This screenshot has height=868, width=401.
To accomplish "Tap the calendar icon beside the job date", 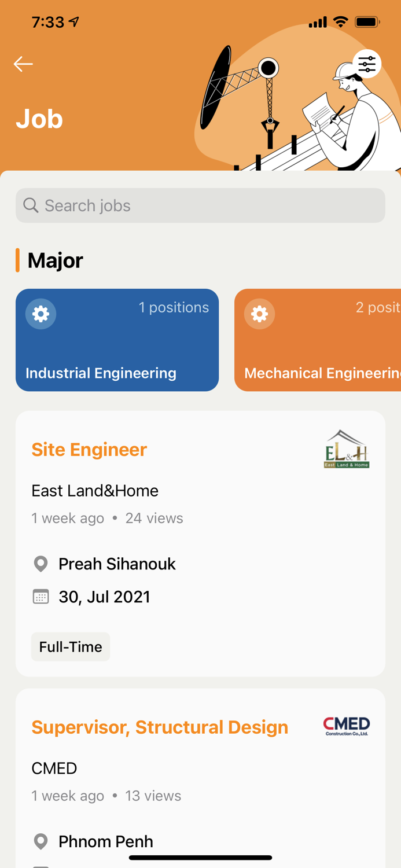I will coord(40,596).
